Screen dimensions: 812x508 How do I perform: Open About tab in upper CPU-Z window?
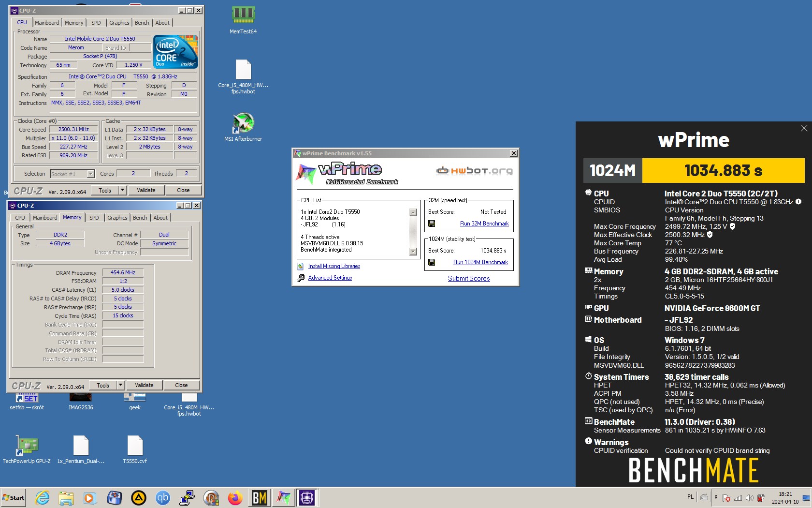(162, 23)
